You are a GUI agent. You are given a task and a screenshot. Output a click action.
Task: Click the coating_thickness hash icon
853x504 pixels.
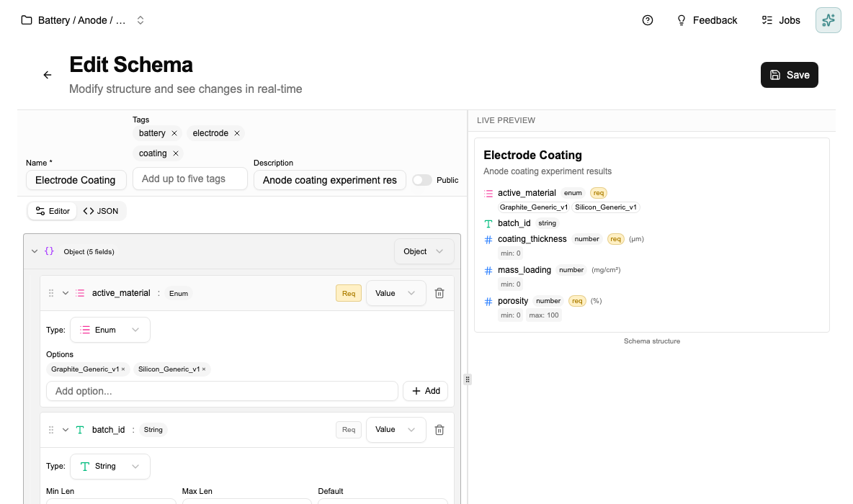[488, 239]
